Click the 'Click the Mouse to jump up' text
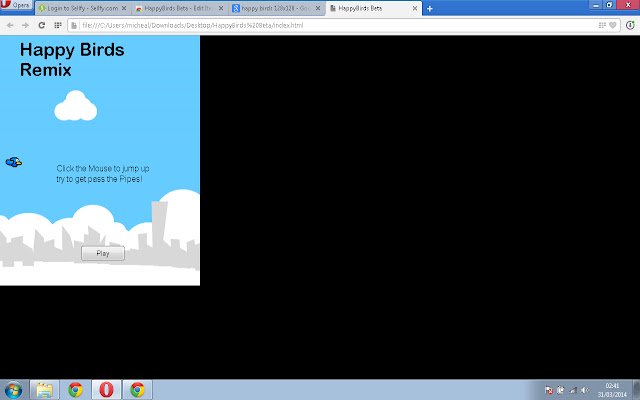 click(103, 168)
